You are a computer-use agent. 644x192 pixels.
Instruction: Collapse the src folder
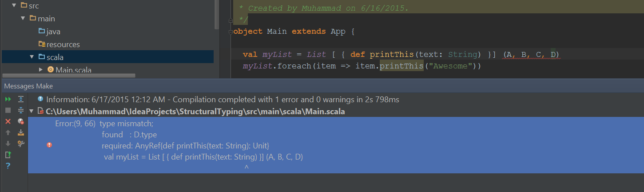[14, 6]
